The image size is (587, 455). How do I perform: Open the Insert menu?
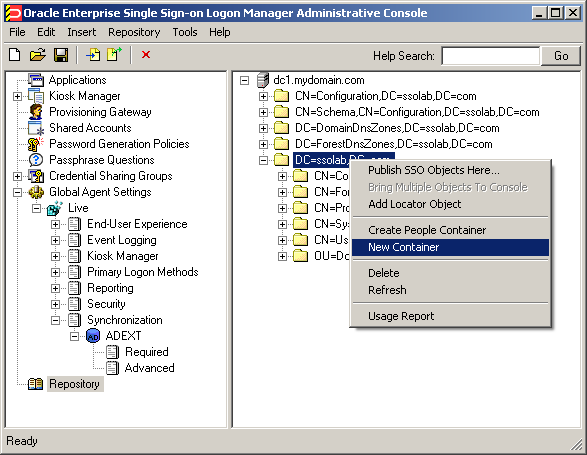pyautogui.click(x=82, y=32)
